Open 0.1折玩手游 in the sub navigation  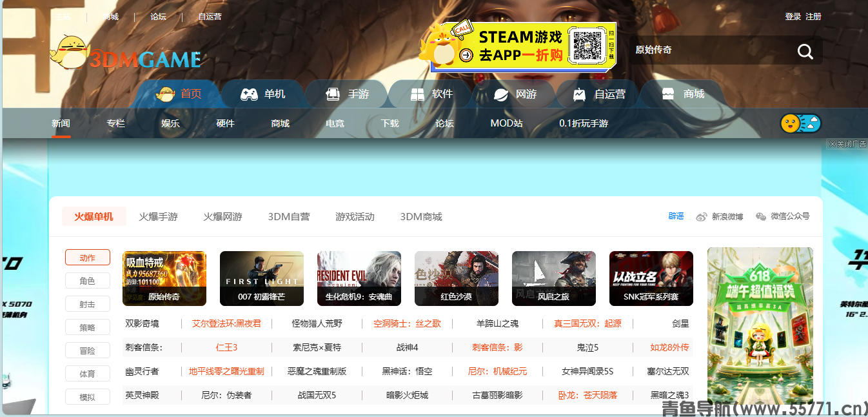[584, 123]
